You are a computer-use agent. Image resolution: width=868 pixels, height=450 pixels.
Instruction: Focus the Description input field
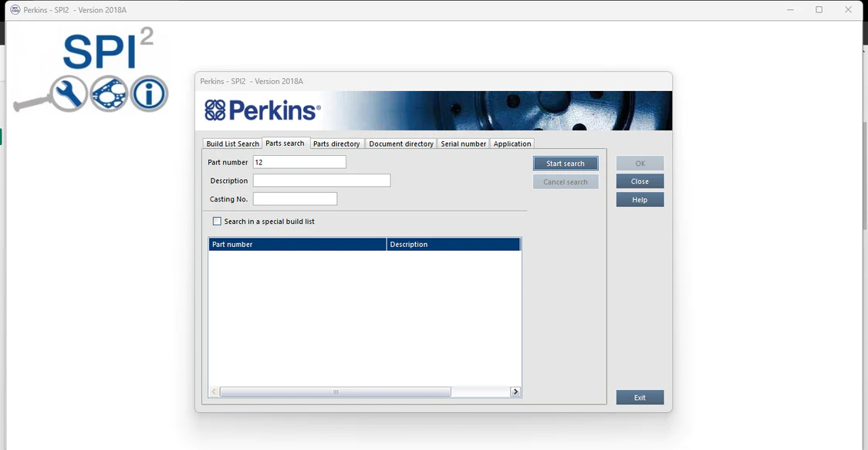click(x=321, y=181)
